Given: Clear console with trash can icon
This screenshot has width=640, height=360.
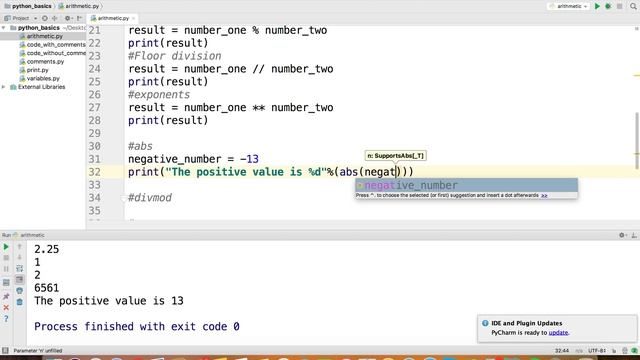Looking at the screenshot, I should click(x=19, y=302).
